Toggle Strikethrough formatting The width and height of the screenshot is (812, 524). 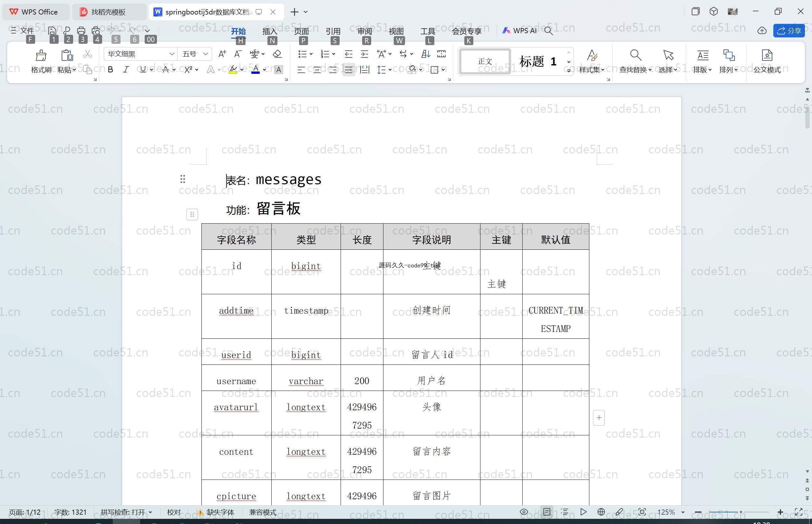pos(166,70)
